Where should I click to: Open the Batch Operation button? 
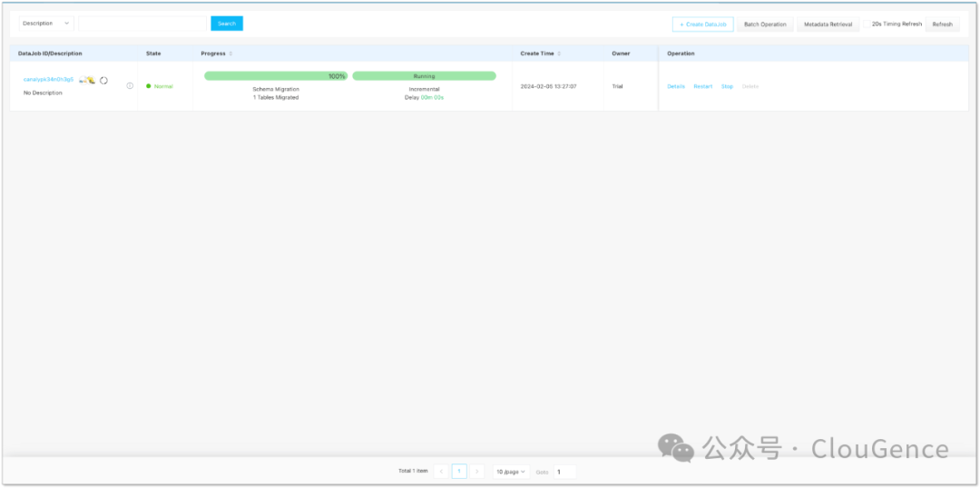[765, 24]
